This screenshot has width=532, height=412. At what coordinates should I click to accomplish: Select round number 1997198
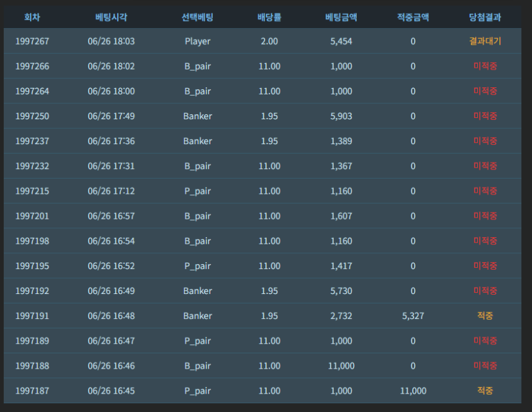pyautogui.click(x=32, y=241)
